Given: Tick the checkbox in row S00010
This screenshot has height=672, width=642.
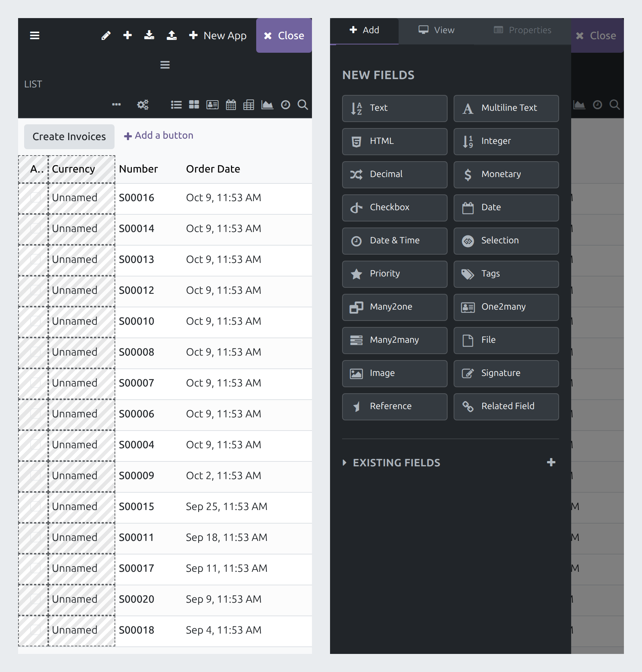Looking at the screenshot, I should 35,321.
